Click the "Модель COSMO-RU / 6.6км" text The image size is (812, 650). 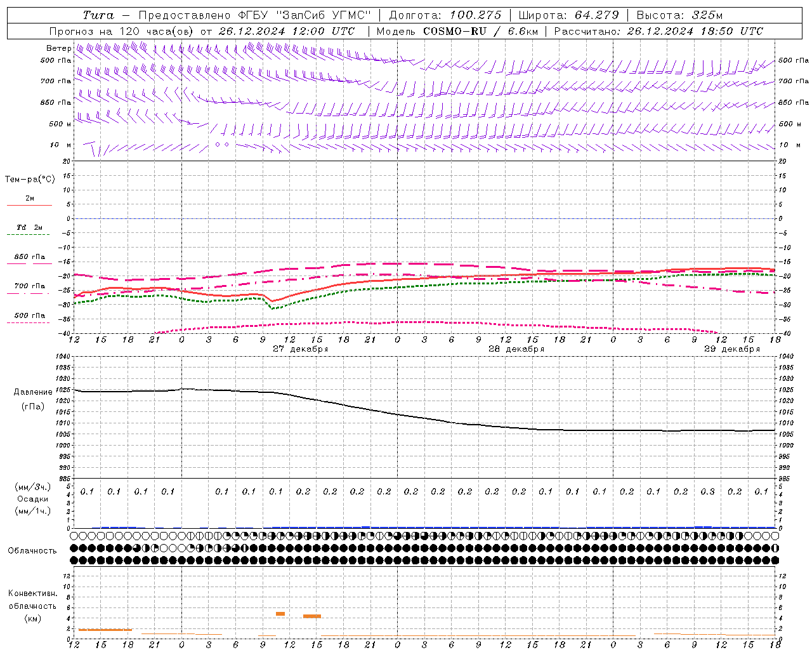457,31
